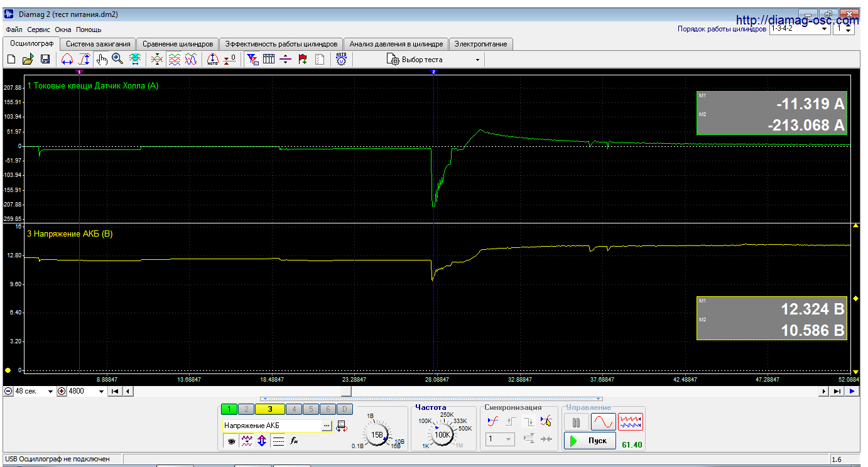Toggle channel 2 button
Screen dimensions: 868x467
pyautogui.click(x=246, y=409)
